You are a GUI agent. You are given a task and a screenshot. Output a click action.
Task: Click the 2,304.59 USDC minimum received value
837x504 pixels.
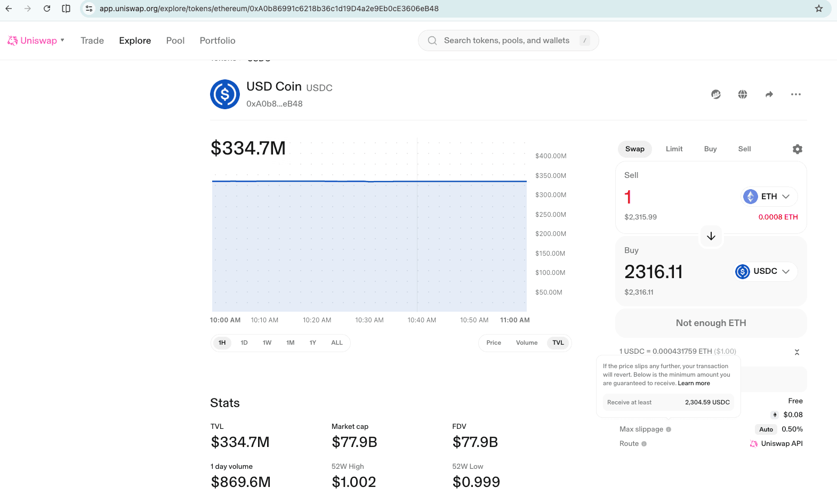click(x=707, y=403)
